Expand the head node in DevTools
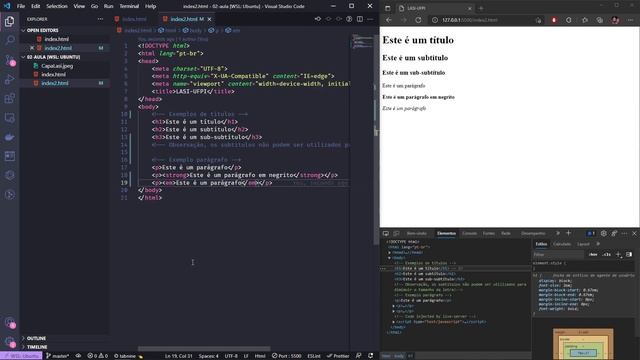This screenshot has height=360, width=640. coord(389,253)
